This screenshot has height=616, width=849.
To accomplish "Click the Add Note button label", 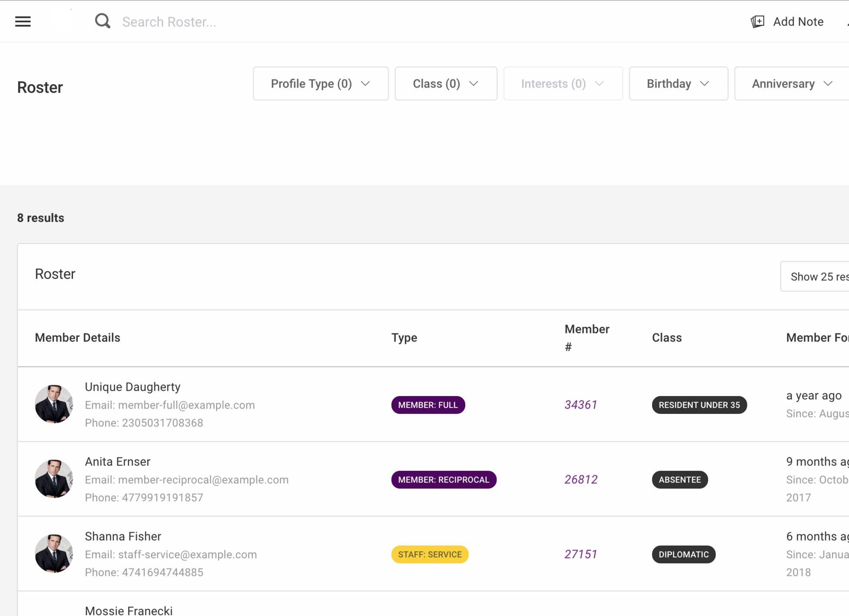I will pos(798,22).
